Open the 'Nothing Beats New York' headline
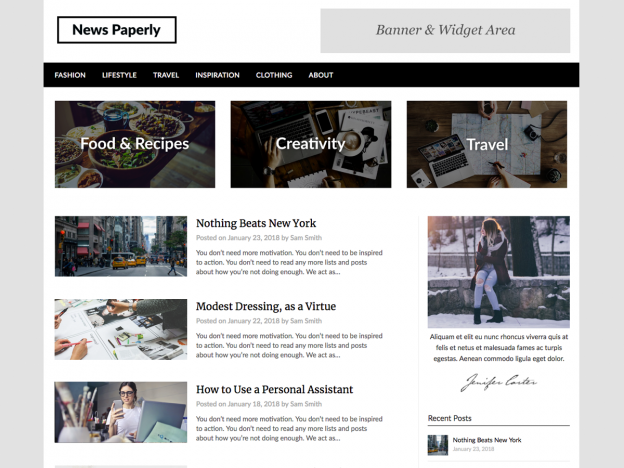624x468 pixels. point(256,223)
